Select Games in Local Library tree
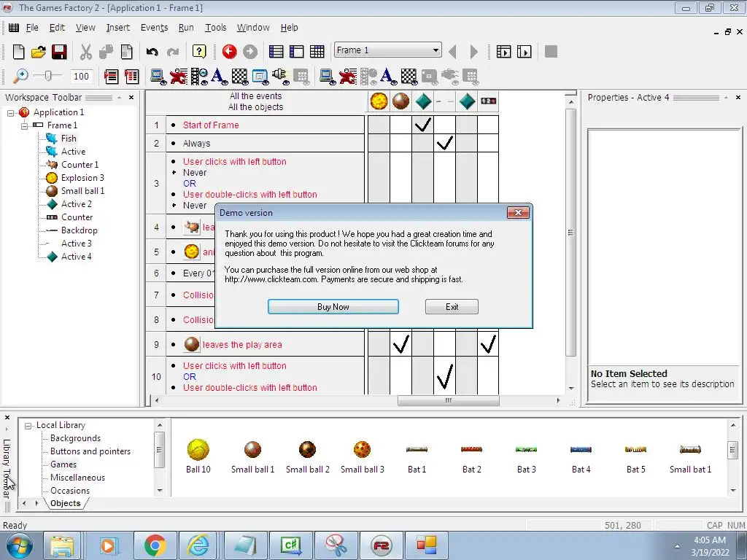Image resolution: width=747 pixels, height=560 pixels. click(x=63, y=464)
